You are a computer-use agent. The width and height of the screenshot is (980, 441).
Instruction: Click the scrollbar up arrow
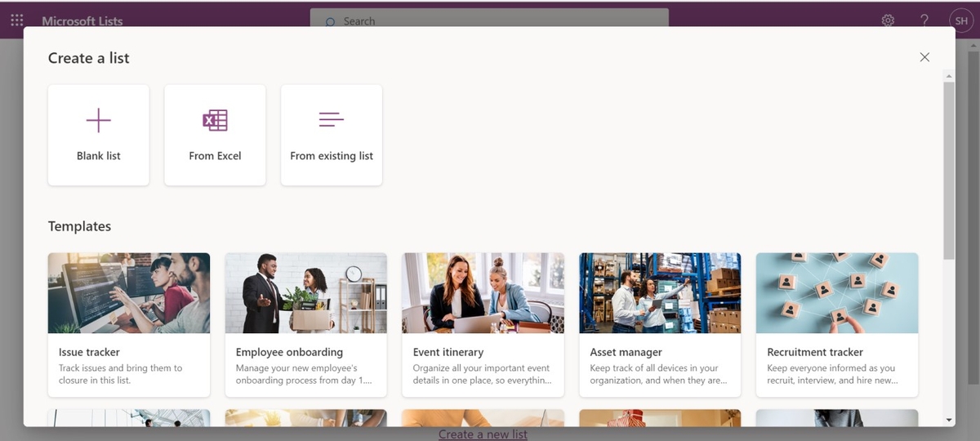pos(949,77)
